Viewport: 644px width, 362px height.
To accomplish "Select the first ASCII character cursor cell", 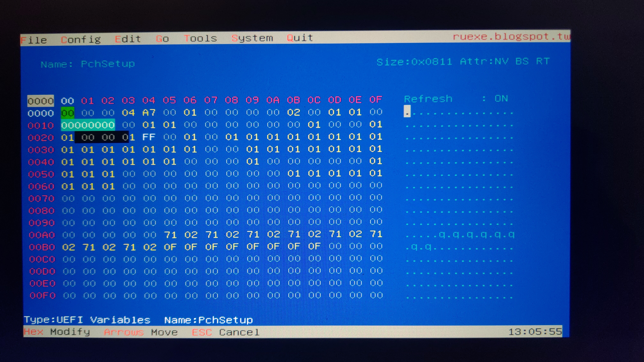I will (x=407, y=111).
